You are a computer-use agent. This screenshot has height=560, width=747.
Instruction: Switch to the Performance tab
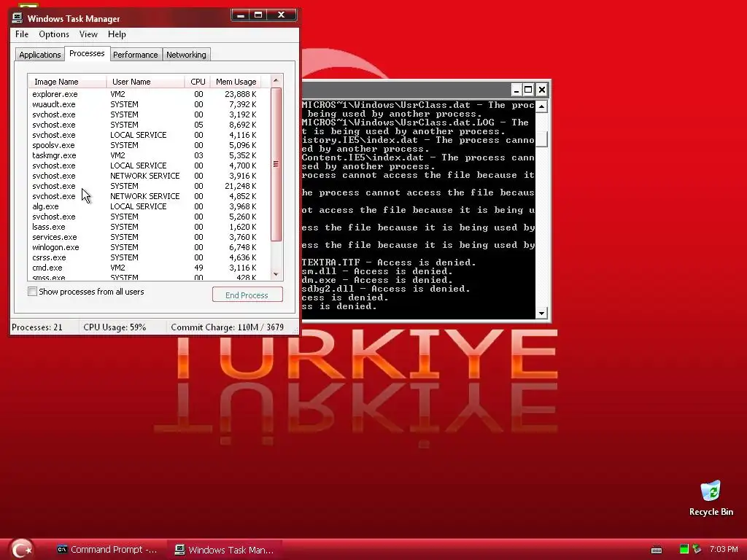click(135, 55)
